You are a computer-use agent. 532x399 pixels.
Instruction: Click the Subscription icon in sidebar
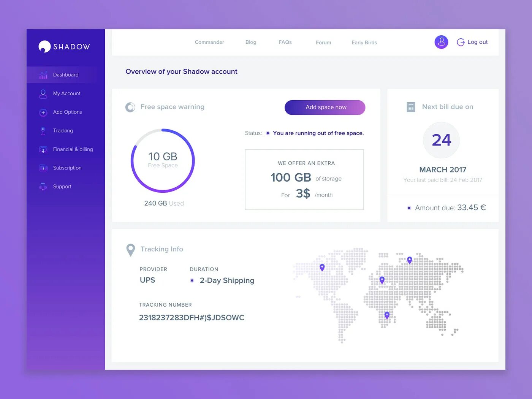(43, 168)
